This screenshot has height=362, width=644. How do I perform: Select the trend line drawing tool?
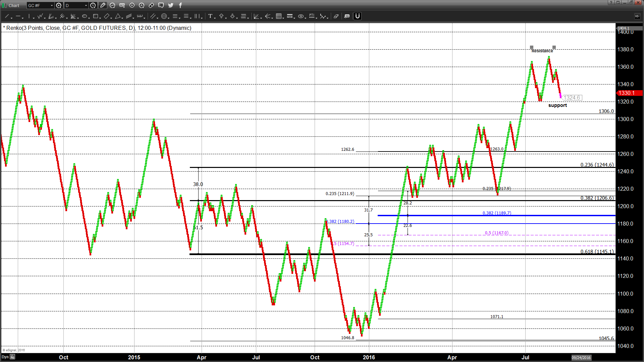[6, 16]
